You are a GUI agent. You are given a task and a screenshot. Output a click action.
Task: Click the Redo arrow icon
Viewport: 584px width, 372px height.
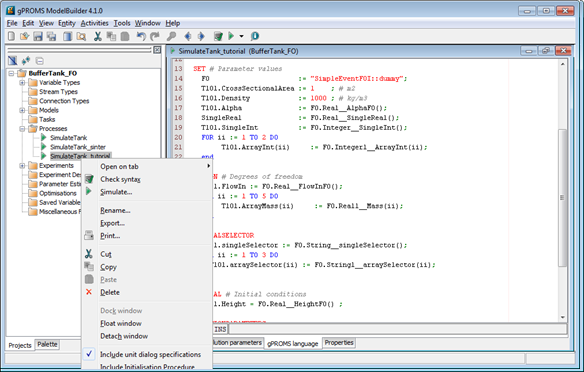[155, 36]
